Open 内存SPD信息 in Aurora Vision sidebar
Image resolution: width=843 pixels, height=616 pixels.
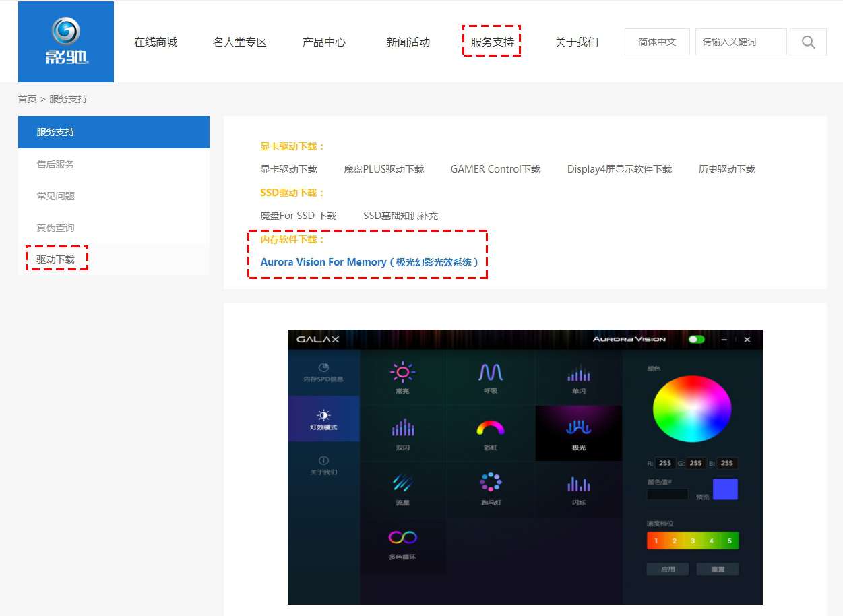323,373
